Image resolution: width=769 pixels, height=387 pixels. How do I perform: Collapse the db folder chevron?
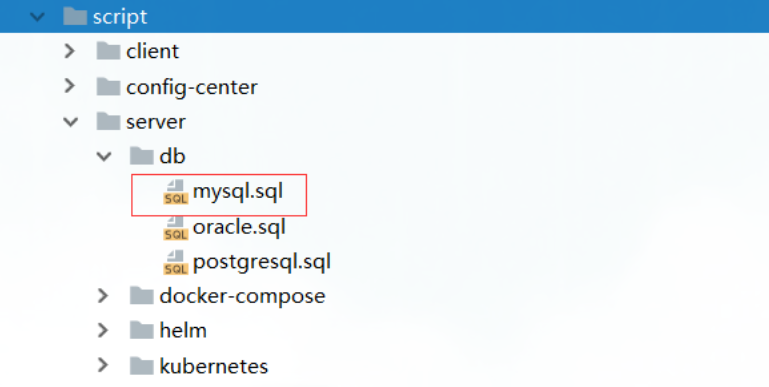(104, 156)
